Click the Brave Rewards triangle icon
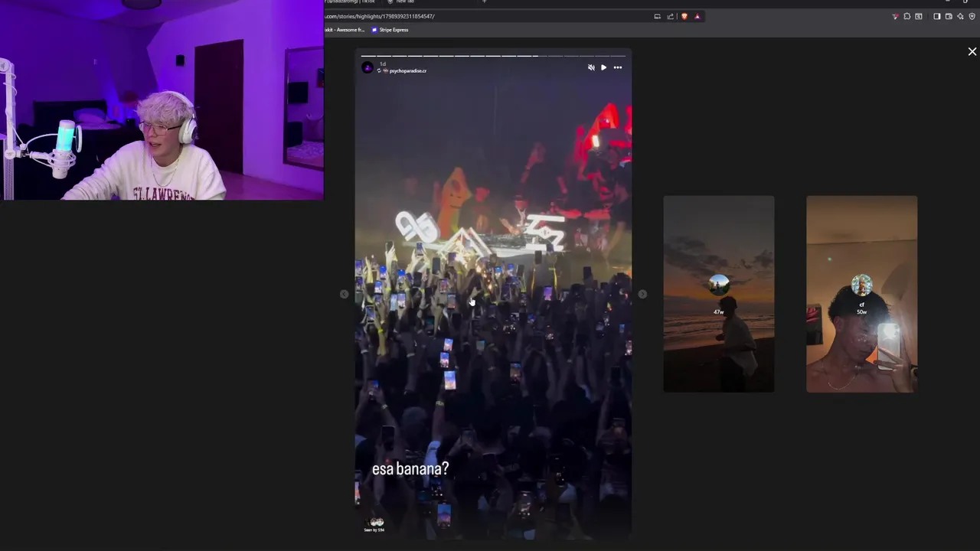The height and width of the screenshot is (551, 980). click(x=697, y=16)
